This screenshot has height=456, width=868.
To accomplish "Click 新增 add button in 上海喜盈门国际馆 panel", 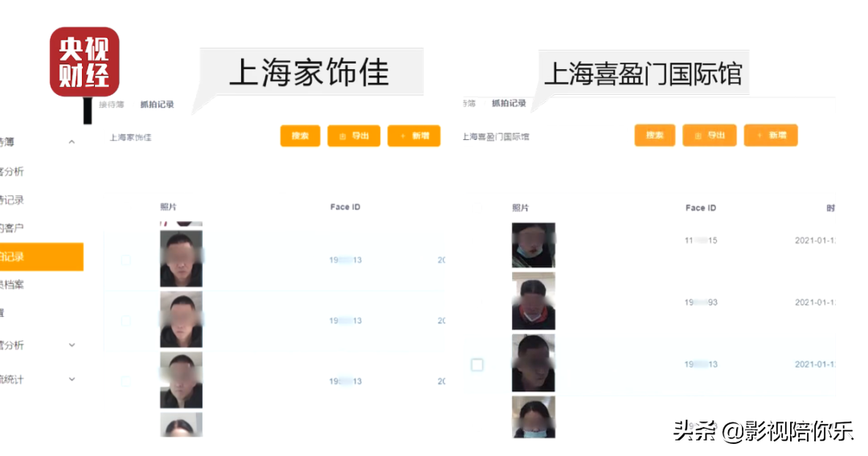I will [771, 135].
